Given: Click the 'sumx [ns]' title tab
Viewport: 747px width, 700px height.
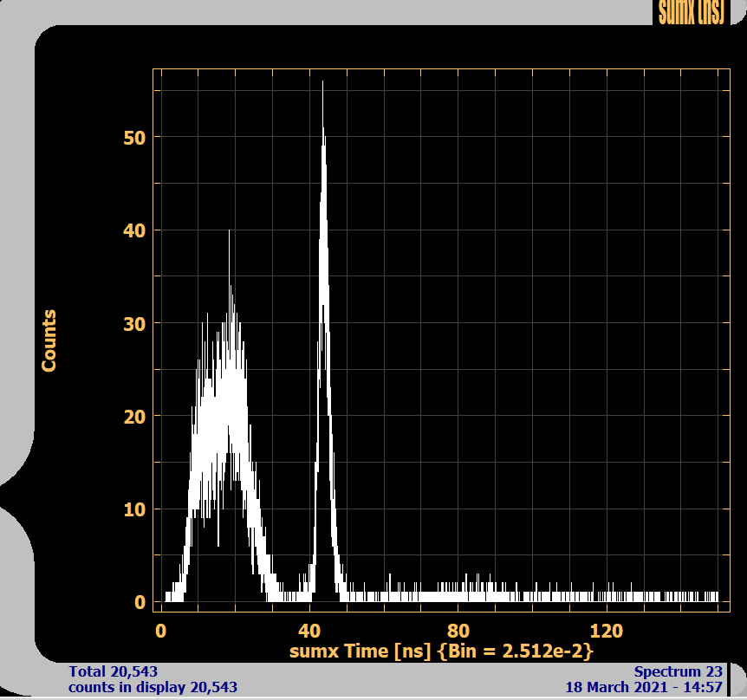Looking at the screenshot, I should [692, 12].
